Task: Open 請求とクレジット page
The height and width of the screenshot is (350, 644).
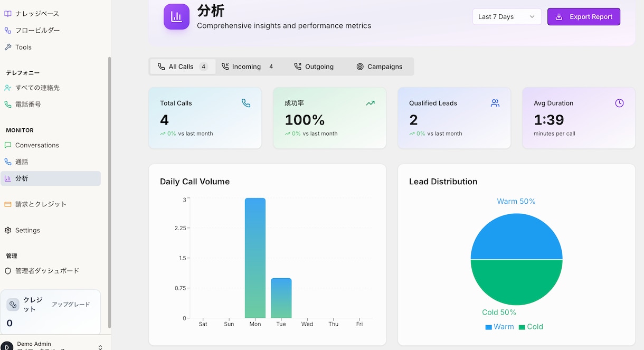Action: pos(51,204)
